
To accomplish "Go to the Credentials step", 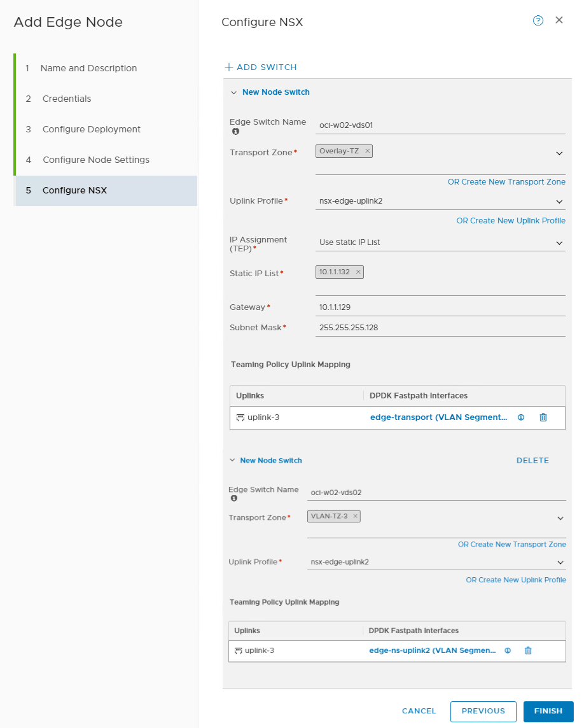I will [x=67, y=99].
